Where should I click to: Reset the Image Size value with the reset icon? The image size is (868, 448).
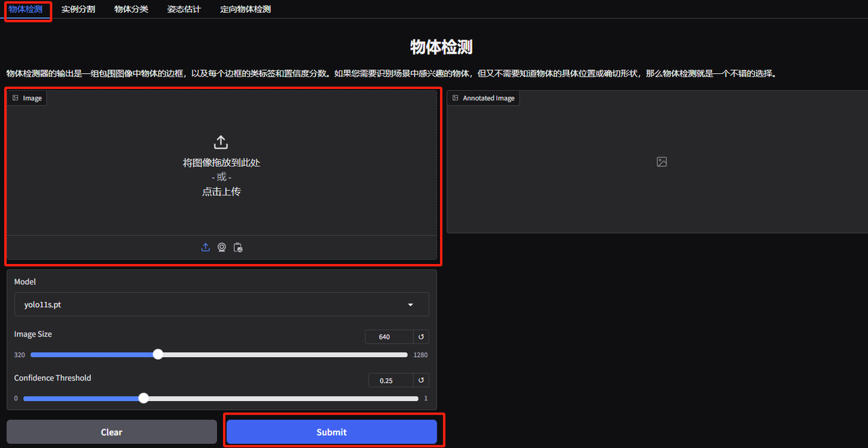click(420, 336)
